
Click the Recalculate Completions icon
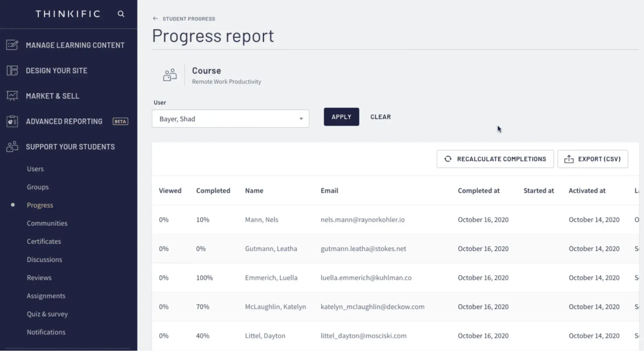tap(447, 159)
